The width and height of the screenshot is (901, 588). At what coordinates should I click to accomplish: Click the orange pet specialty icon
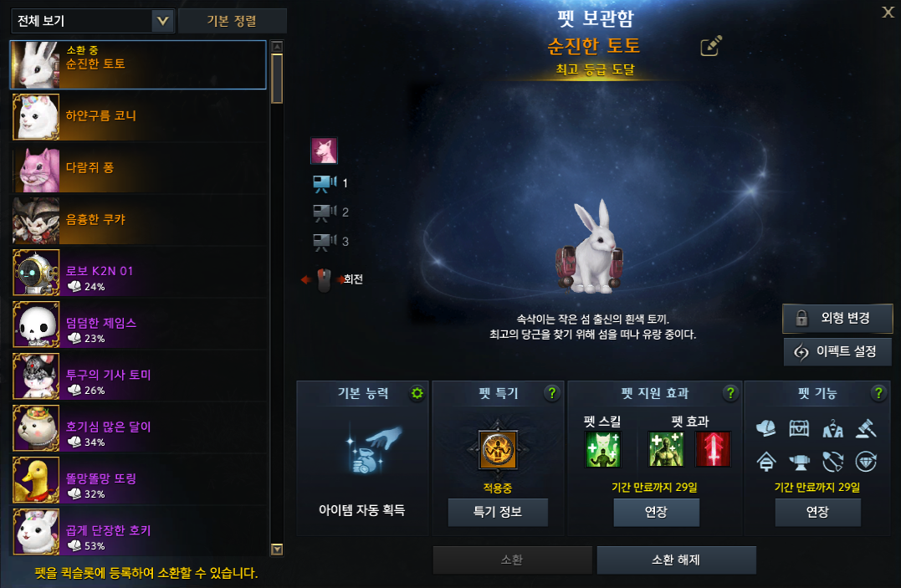pos(498,450)
